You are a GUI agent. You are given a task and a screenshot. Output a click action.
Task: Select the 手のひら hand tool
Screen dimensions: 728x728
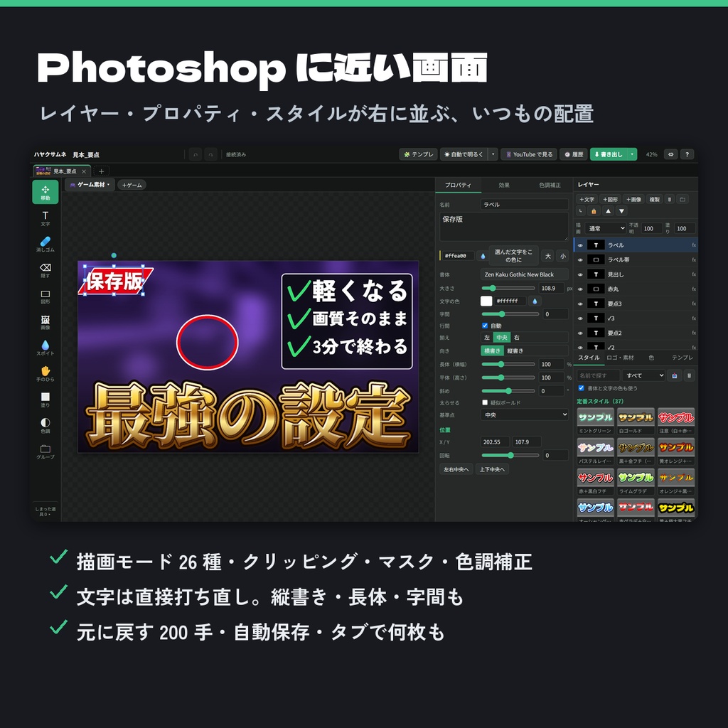[45, 374]
